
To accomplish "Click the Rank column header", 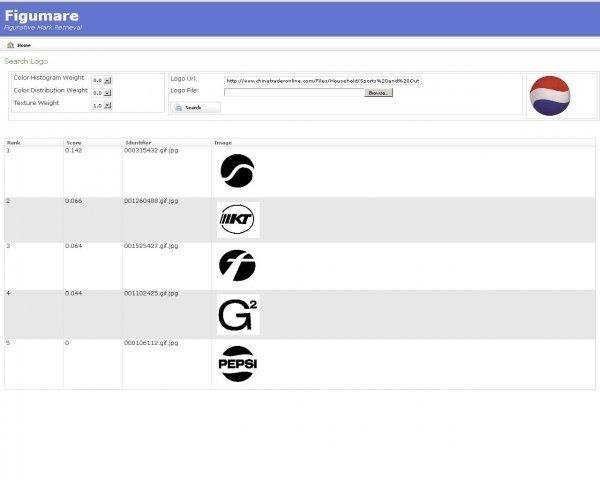I will tap(13, 143).
